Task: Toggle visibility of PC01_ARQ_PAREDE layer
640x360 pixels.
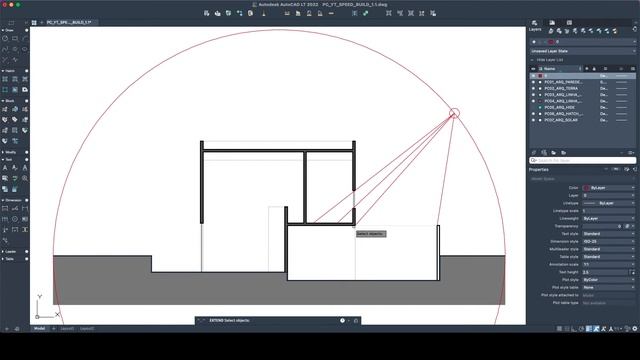Action: pos(533,82)
